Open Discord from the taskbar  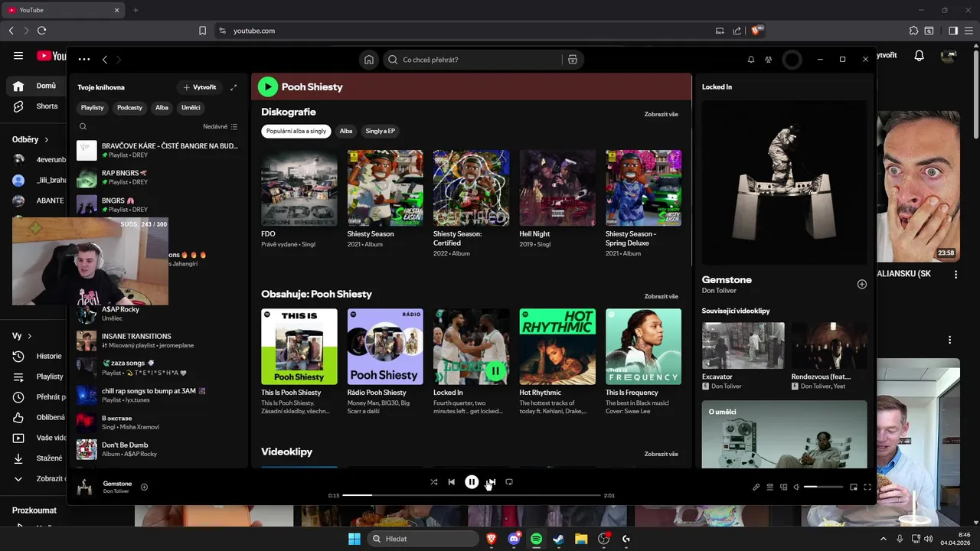514,539
